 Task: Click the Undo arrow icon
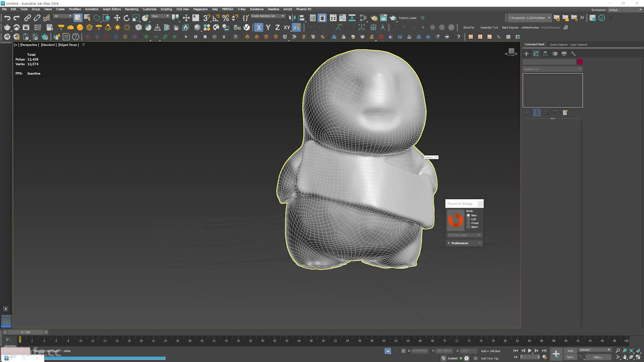tap(7, 18)
